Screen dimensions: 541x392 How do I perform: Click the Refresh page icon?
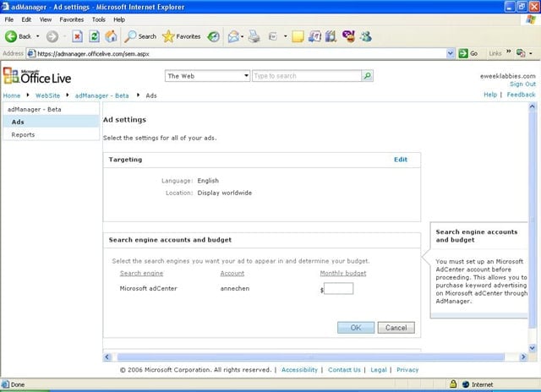(94, 36)
